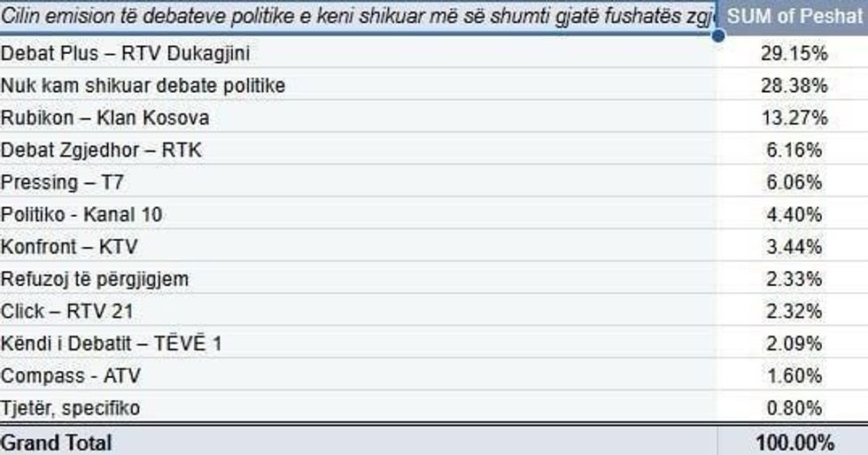Screen dimensions: 868x455
Task: Click Nuk kam shikuar debate politike cell
Action: coord(143,86)
